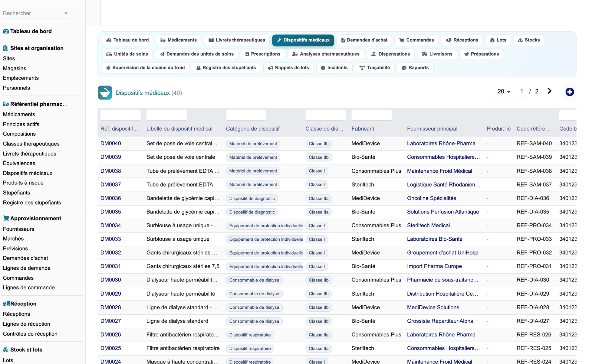Image resolution: width=589 pixels, height=364 pixels.
Task: Go to next page with chevron arrow
Action: point(549,91)
